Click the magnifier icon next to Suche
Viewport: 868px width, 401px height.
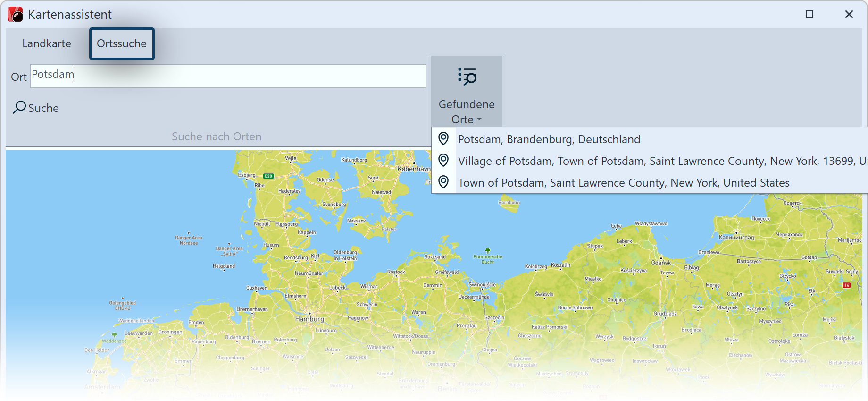tap(19, 107)
